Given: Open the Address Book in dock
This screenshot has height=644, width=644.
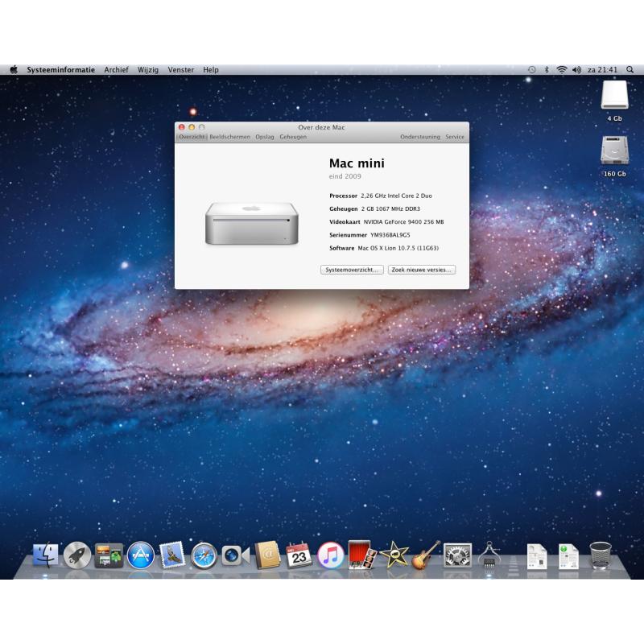Looking at the screenshot, I should click(x=267, y=555).
